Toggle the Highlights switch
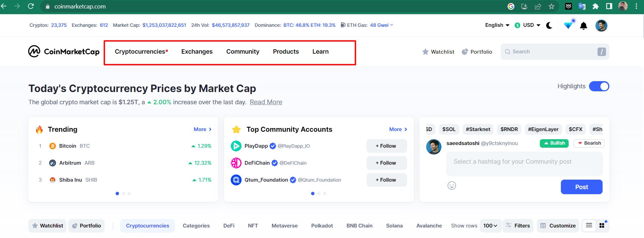The height and width of the screenshot is (238, 644). [599, 86]
